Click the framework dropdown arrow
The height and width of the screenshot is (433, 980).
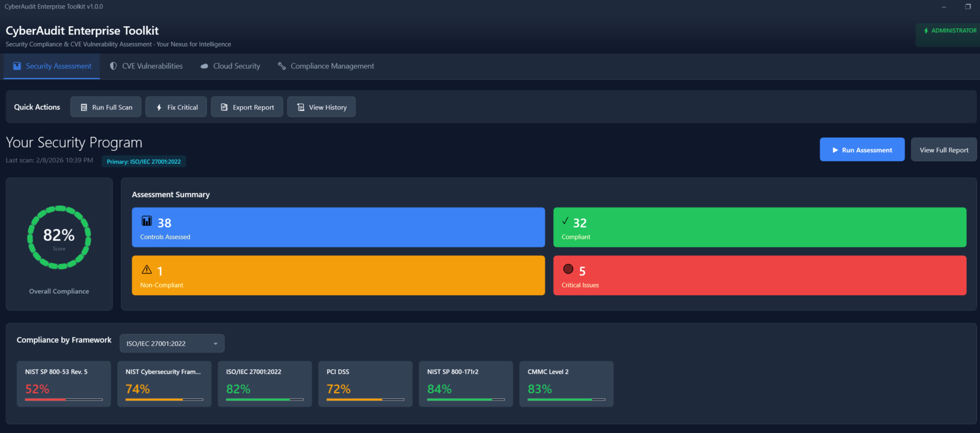click(215, 344)
